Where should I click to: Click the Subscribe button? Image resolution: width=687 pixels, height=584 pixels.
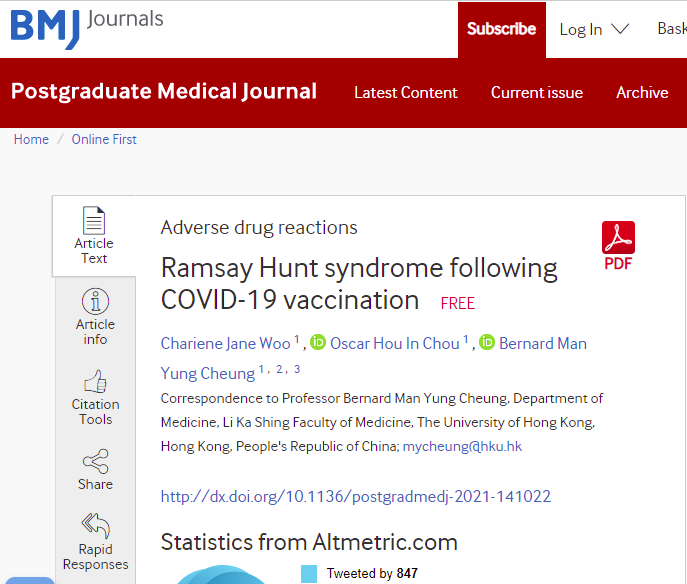(502, 29)
